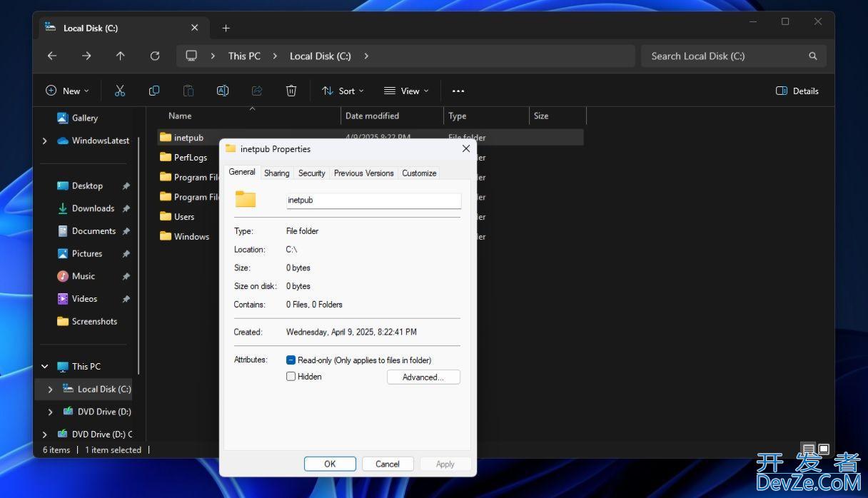Viewport: 868px width, 498px height.
Task: Navigate back using the Back arrow
Action: tap(52, 56)
